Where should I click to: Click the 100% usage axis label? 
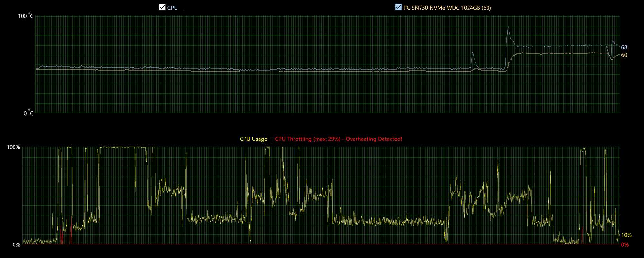(x=14, y=147)
